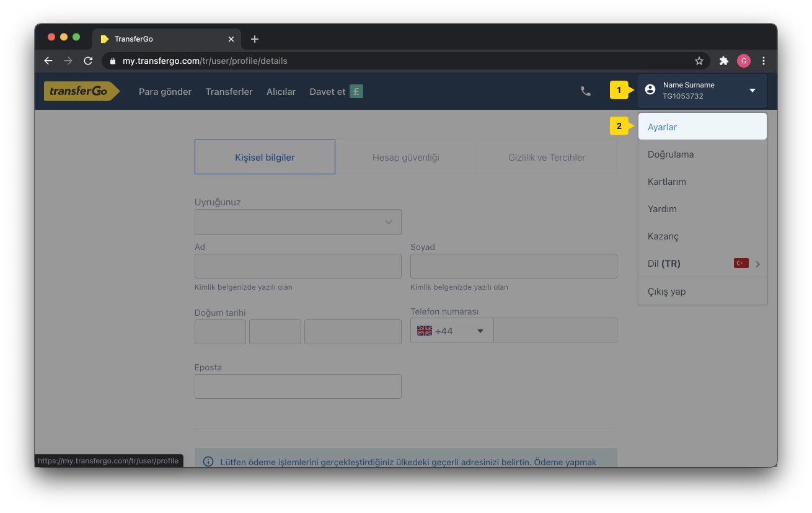The image size is (812, 513).
Task: Click the first Doğum tarihi day box
Action: pyautogui.click(x=220, y=332)
